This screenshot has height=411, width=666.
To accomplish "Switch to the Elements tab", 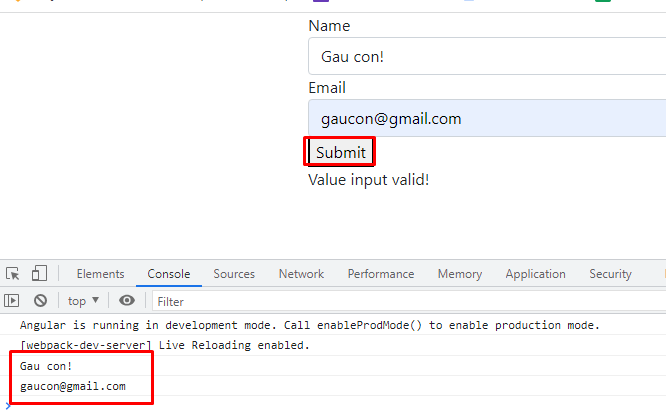I will click(x=101, y=274).
